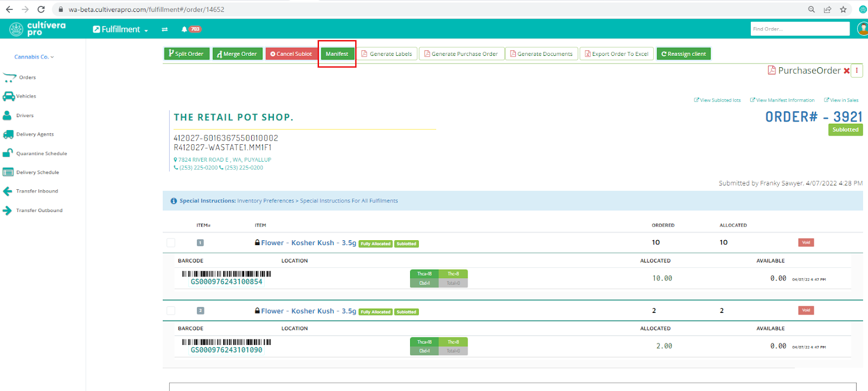This screenshot has width=868, height=391.
Task: Open Orders in the sidebar
Action: point(28,78)
